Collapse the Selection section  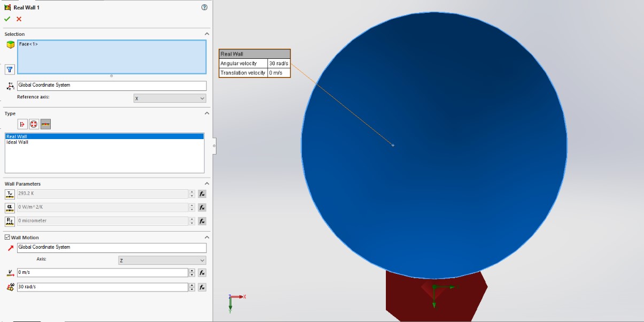[207, 33]
